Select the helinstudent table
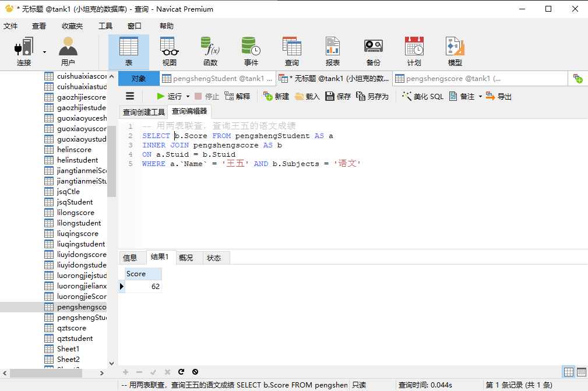This screenshot has height=391, width=588. [78, 160]
